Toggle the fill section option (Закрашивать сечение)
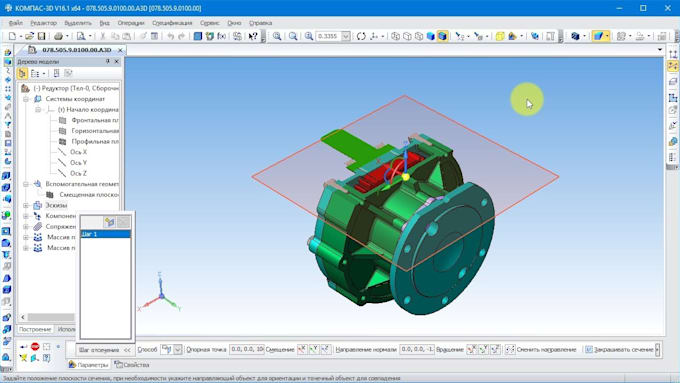The height and width of the screenshot is (383, 680). point(619,349)
